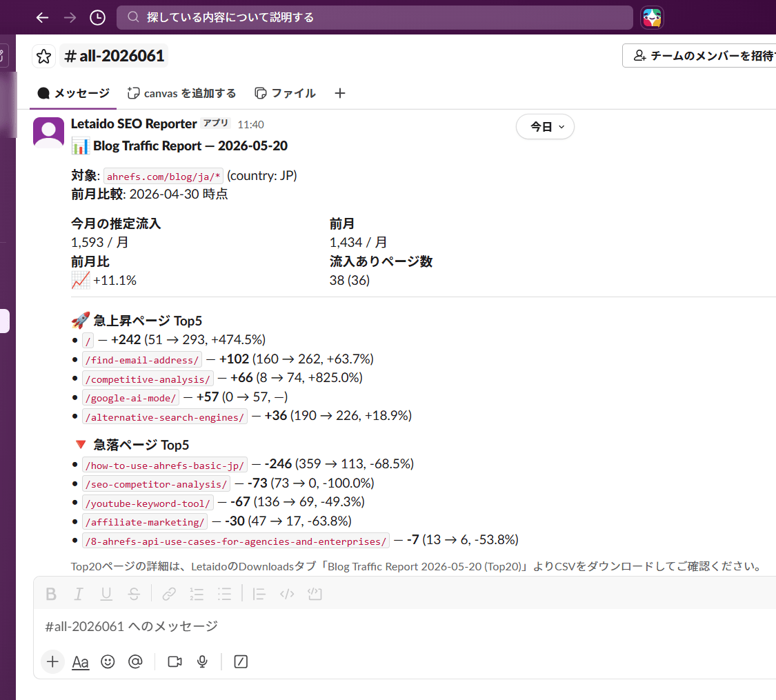Star the all-2026061 channel
This screenshot has height=700, width=776.
click(43, 56)
